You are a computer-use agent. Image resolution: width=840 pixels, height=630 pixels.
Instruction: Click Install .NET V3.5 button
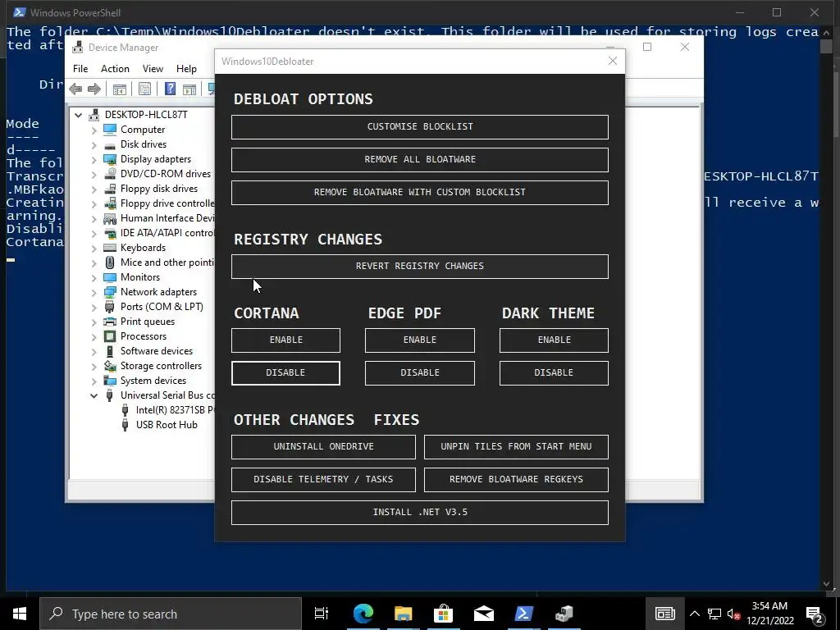pos(420,513)
